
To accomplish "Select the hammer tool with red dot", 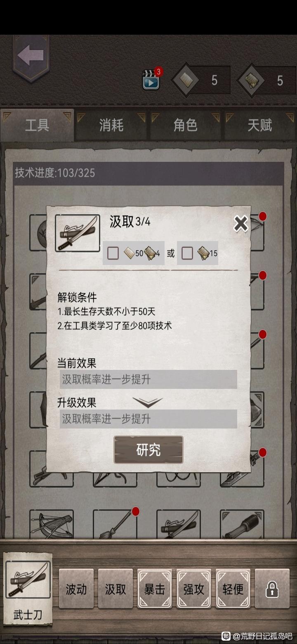I will (x=115, y=524).
